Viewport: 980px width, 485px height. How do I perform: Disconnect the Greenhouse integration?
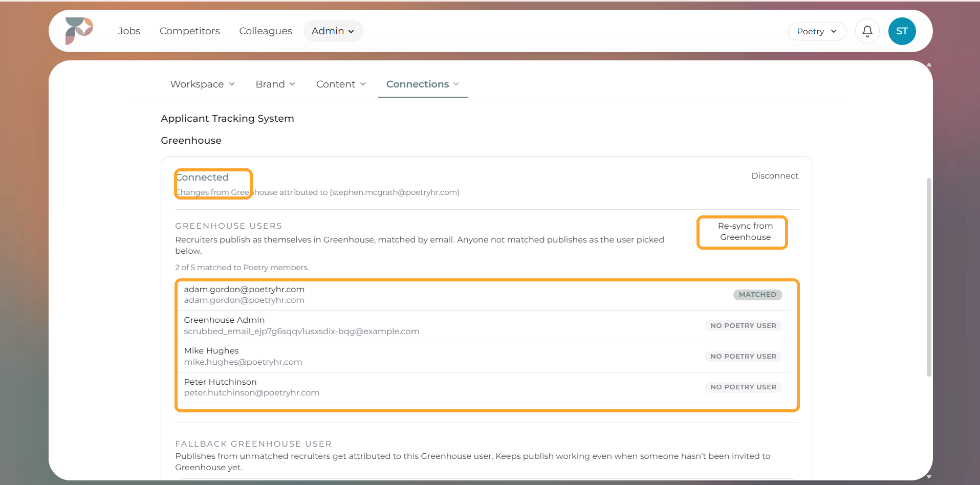click(775, 176)
